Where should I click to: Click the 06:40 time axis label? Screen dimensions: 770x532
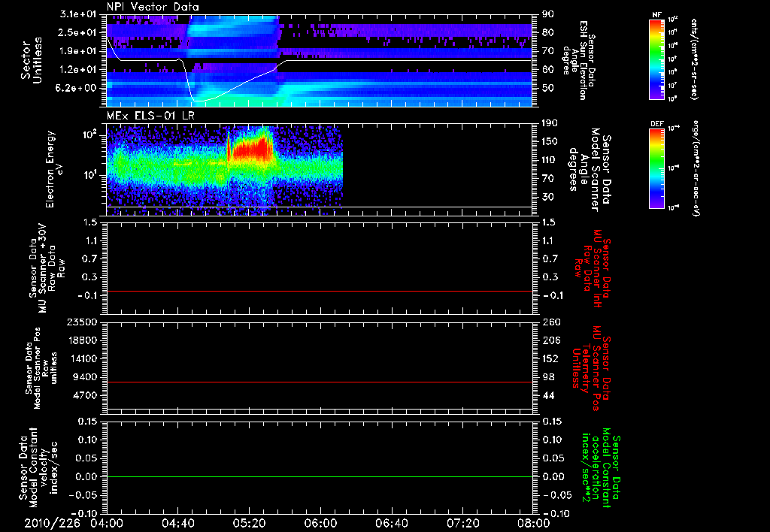click(391, 524)
